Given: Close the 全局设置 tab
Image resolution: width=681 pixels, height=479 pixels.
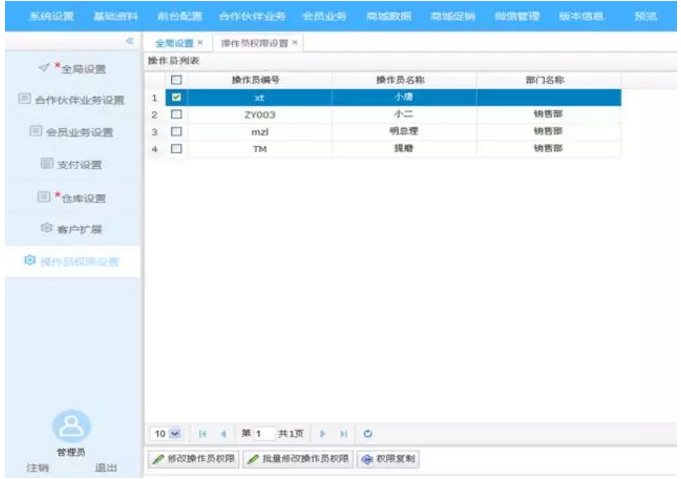Looking at the screenshot, I should coord(200,43).
